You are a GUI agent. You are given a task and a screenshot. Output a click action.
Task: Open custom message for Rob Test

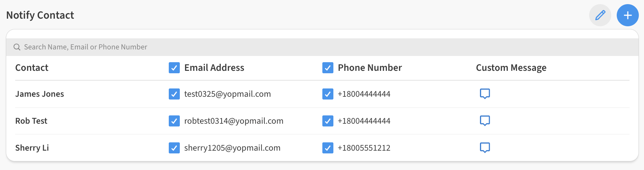tap(485, 121)
